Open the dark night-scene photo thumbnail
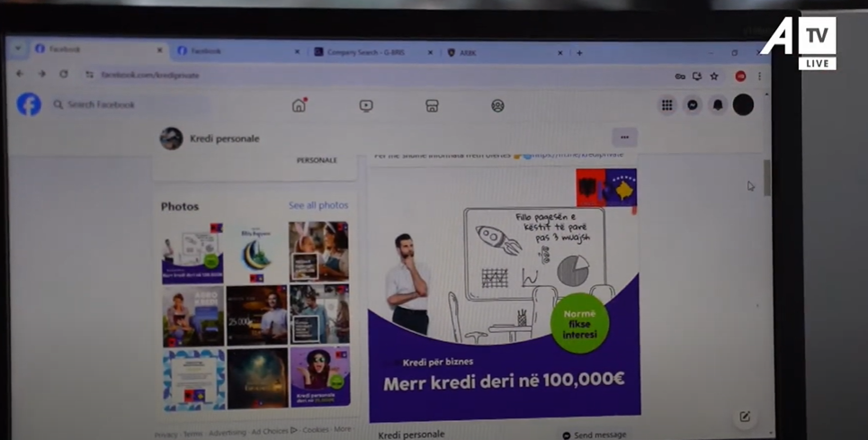Viewport: 868px width, 440px height. 257,379
